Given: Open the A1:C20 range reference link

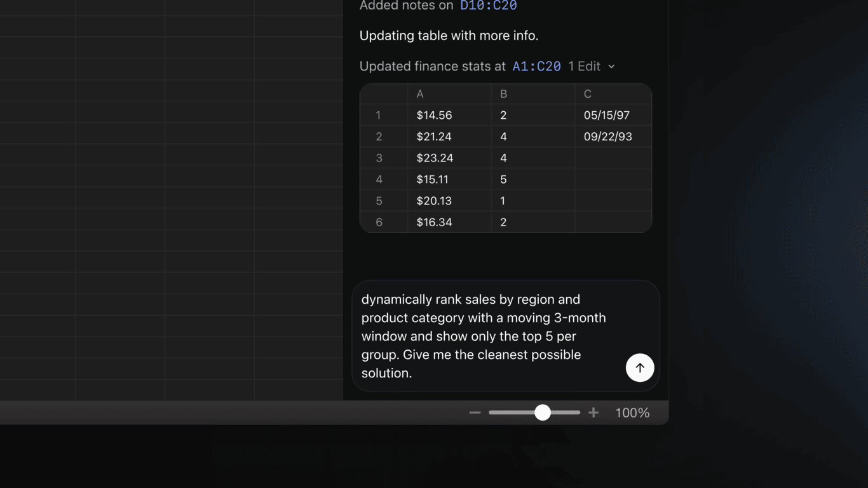Looking at the screenshot, I should [x=536, y=66].
